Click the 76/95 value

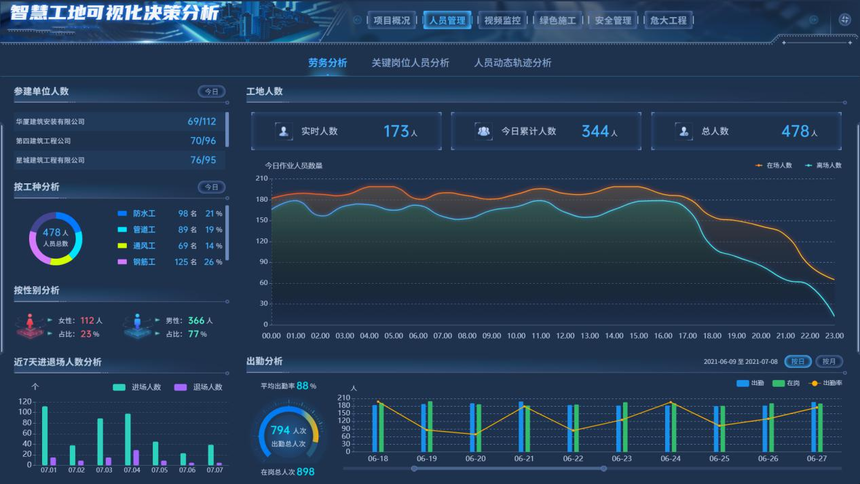tap(203, 160)
